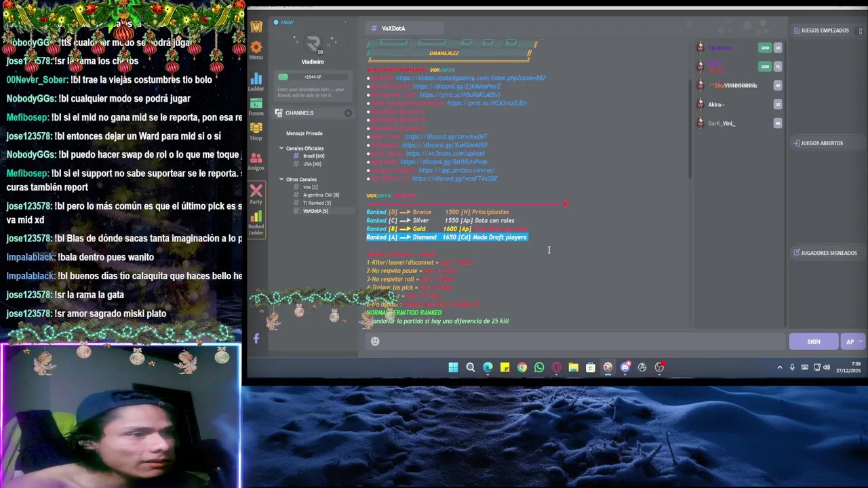Click the volume tray icon
The width and height of the screenshot is (868, 488).
click(x=827, y=367)
